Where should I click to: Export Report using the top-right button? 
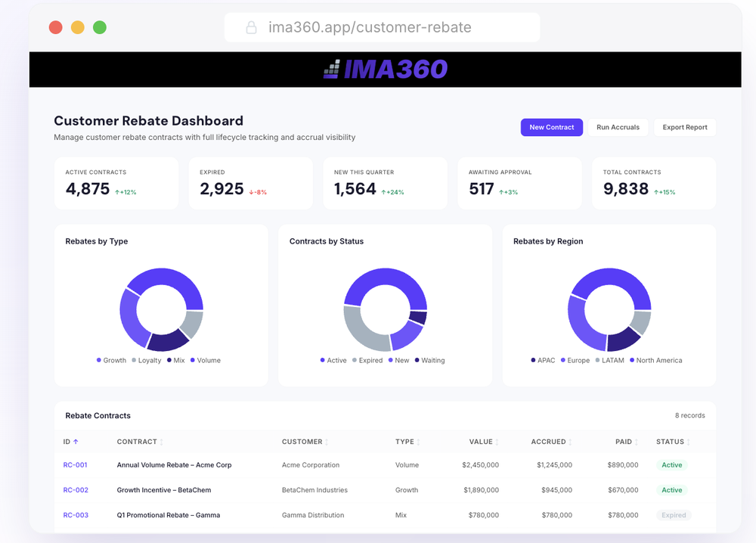coord(685,127)
